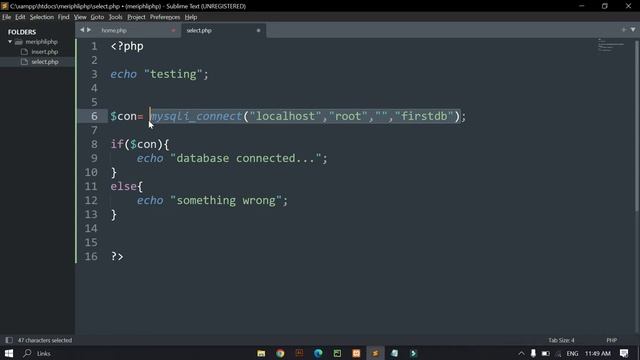640x360 pixels.
Task: Click the FOLDERS sidebar heading
Action: click(x=22, y=32)
